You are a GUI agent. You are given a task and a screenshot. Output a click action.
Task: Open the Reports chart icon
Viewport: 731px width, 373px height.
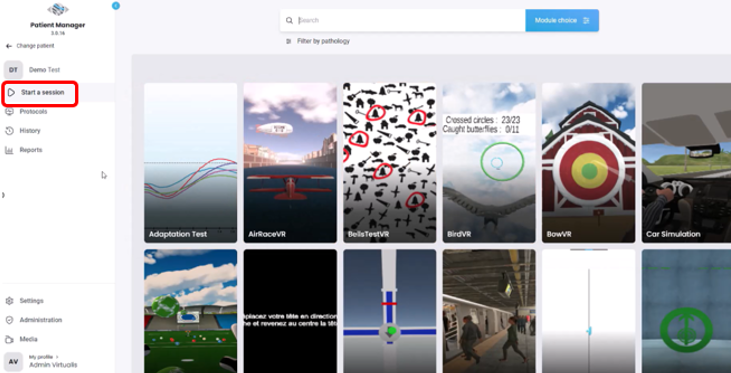coord(9,150)
